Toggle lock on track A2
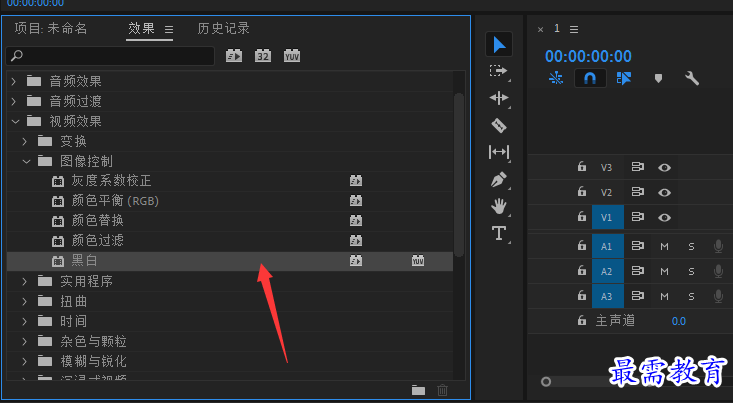The image size is (733, 403). pos(582,270)
